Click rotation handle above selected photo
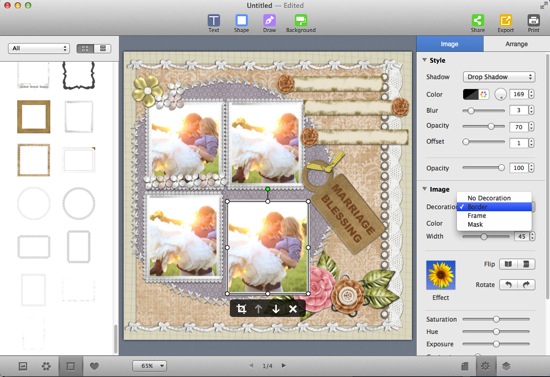The width and height of the screenshot is (550, 377). coord(268,189)
